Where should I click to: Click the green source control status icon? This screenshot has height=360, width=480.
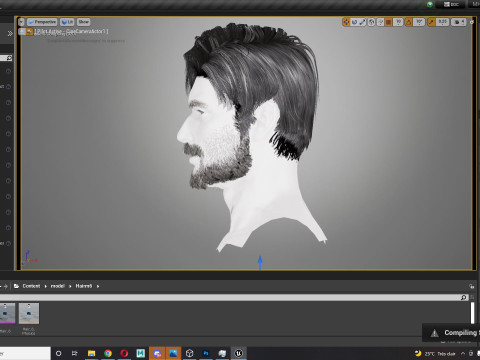(x=430, y=4)
